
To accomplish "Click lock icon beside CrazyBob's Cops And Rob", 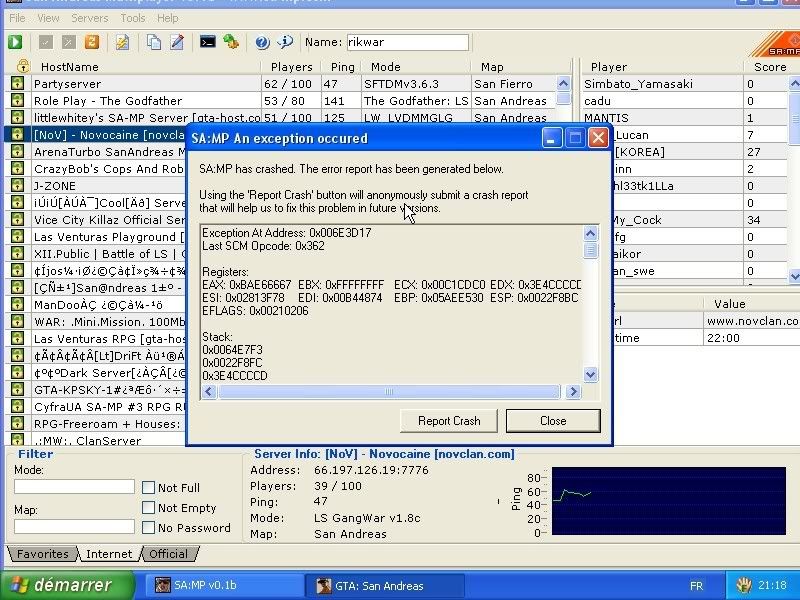I will (17, 168).
